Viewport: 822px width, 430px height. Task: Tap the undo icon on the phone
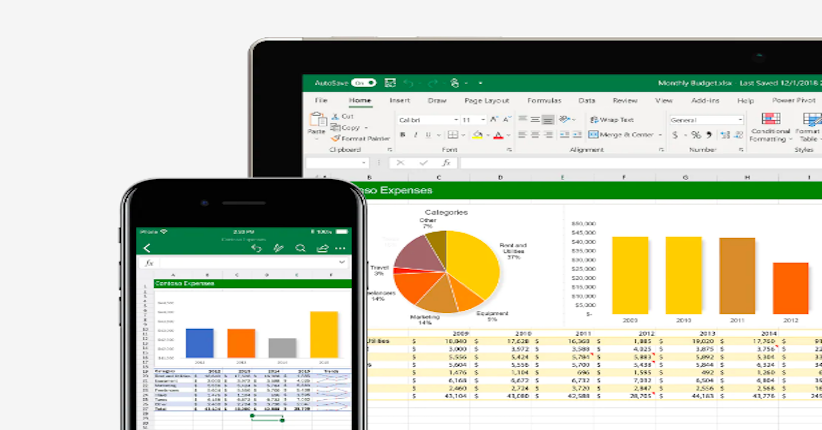(256, 248)
